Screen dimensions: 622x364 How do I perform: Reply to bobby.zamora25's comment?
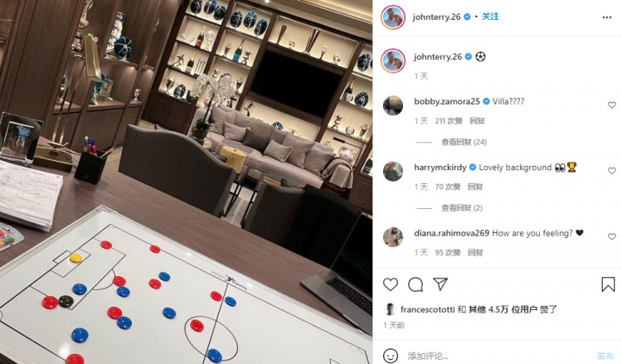tap(477, 121)
